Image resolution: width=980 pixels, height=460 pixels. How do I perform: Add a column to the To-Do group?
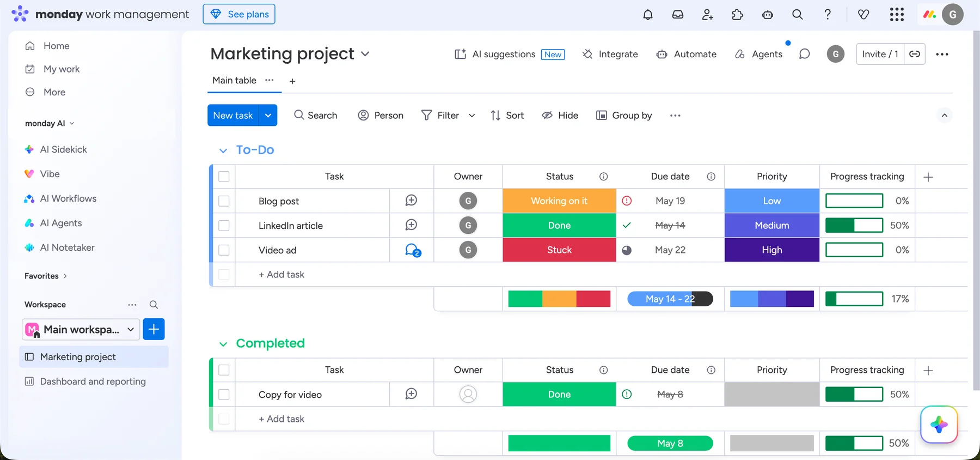tap(928, 177)
